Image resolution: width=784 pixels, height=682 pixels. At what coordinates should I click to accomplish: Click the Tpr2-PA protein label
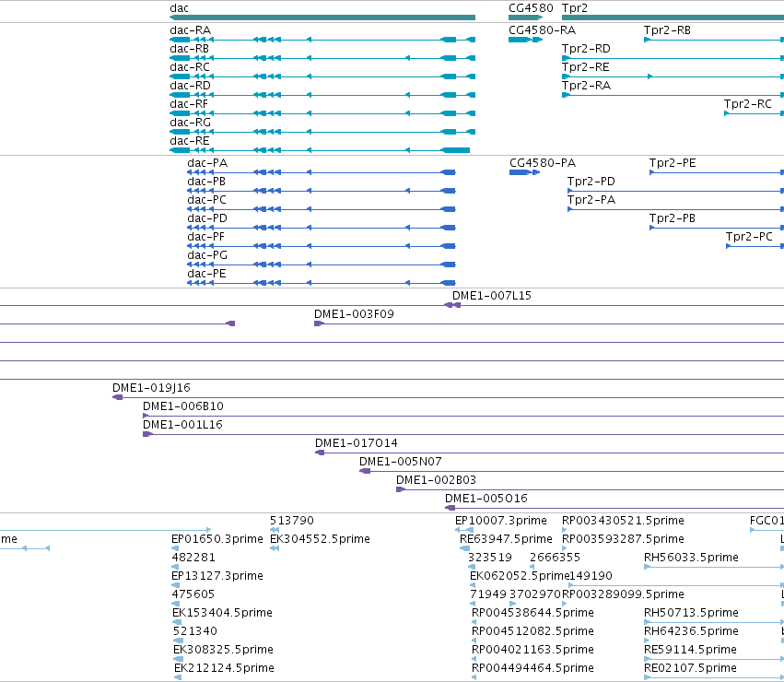(591, 200)
